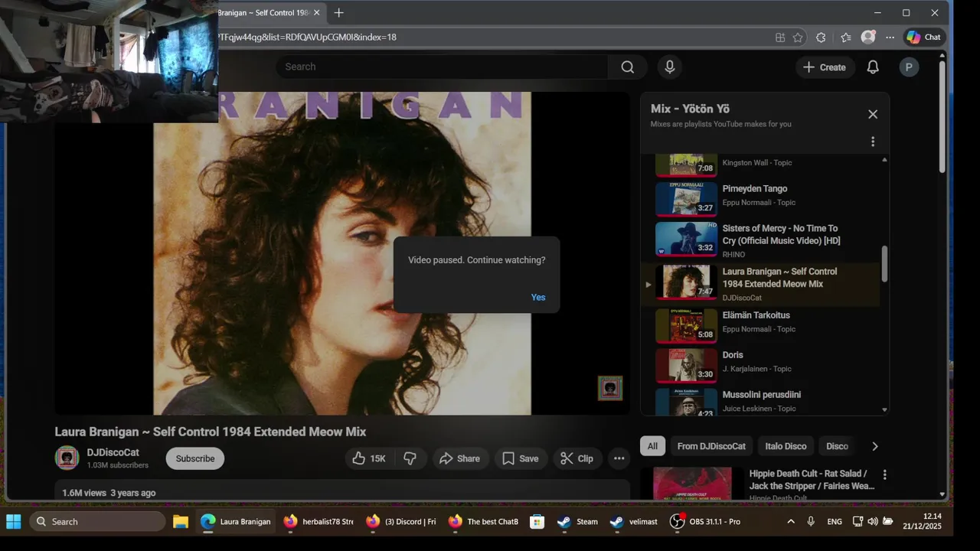Select the All filter chip

(x=652, y=446)
